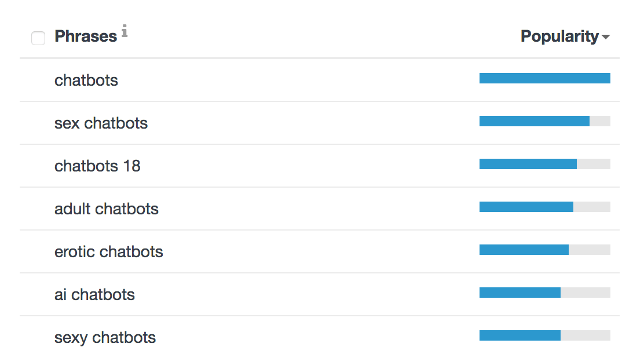Click popularity bar of erotic chatbots

pos(544,250)
